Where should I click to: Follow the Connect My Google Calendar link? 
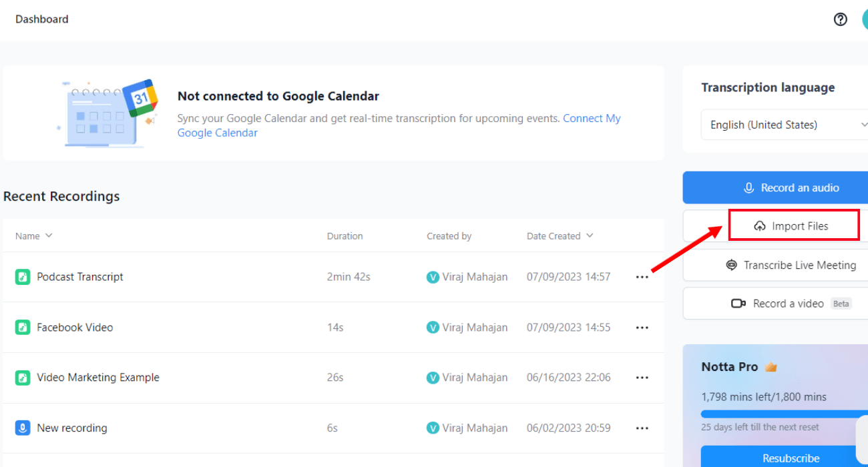pyautogui.click(x=592, y=118)
